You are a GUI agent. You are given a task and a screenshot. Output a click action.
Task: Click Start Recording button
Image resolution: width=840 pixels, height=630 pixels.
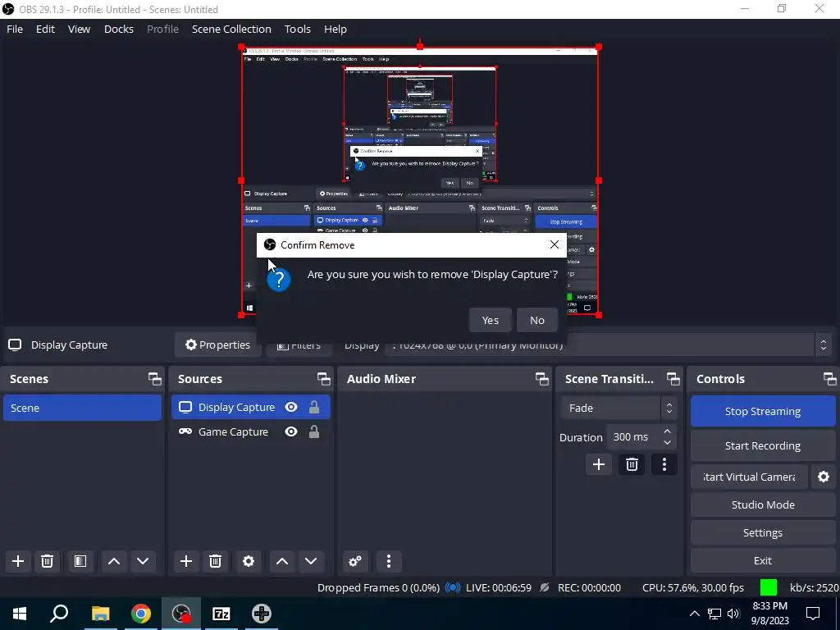[x=763, y=445]
